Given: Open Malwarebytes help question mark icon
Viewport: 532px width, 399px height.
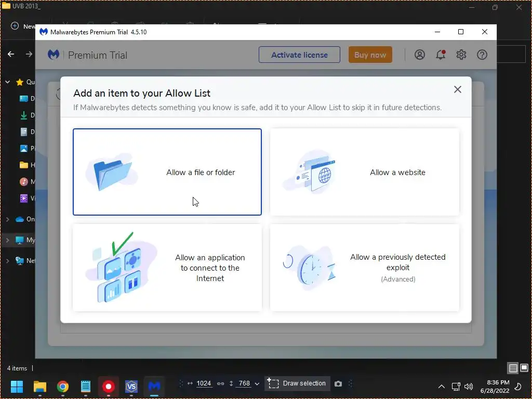Looking at the screenshot, I should click(x=482, y=55).
